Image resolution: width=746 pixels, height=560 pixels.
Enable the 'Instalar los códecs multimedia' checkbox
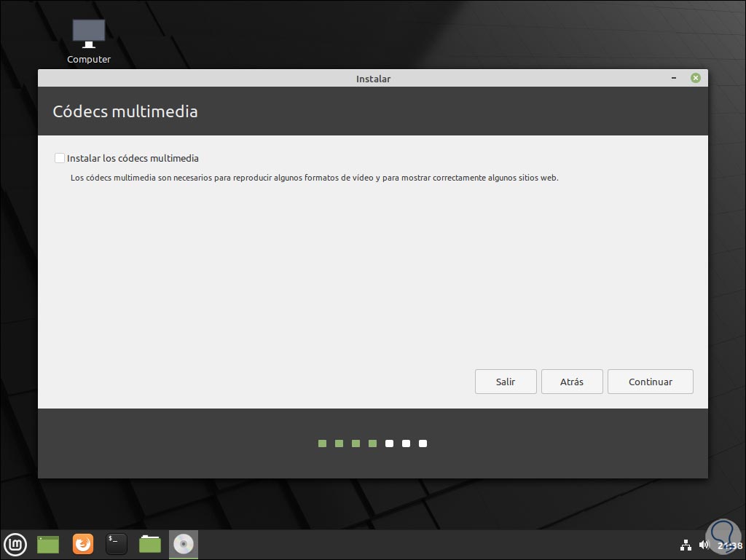point(60,158)
